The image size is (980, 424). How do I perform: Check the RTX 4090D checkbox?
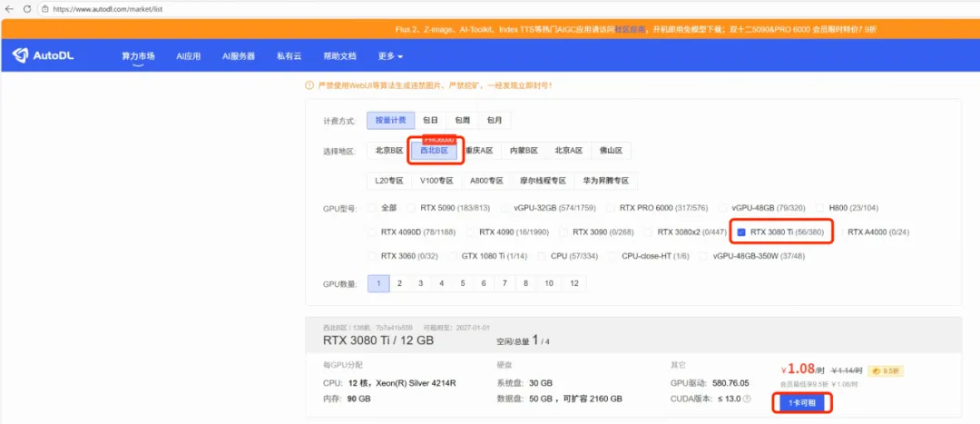373,232
